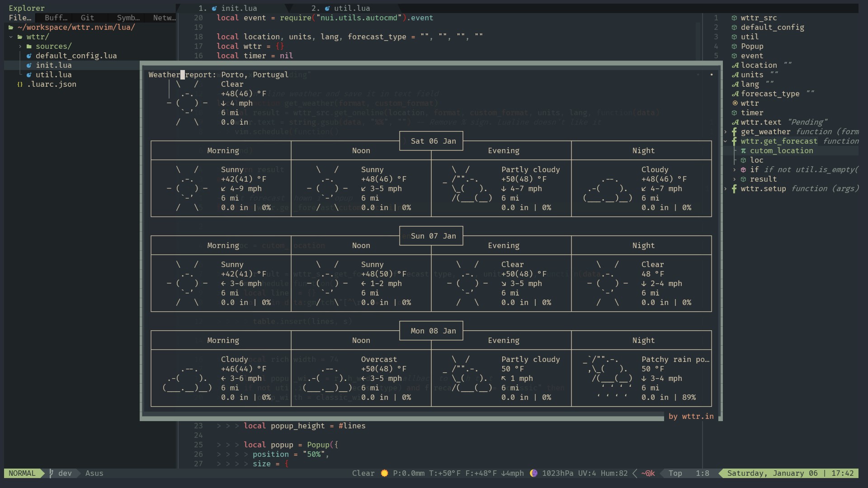Open the Symb... tab in sidebar
This screenshot has height=488, width=868.
[128, 18]
